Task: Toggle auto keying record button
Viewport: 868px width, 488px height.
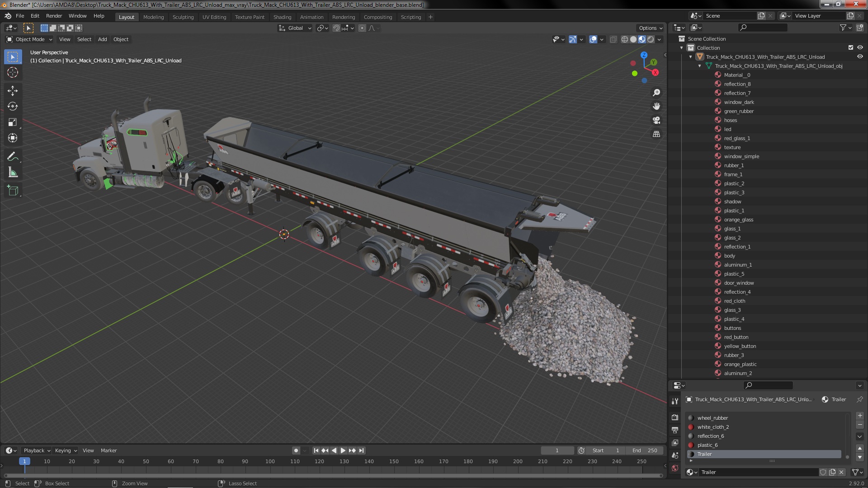Action: click(x=296, y=450)
